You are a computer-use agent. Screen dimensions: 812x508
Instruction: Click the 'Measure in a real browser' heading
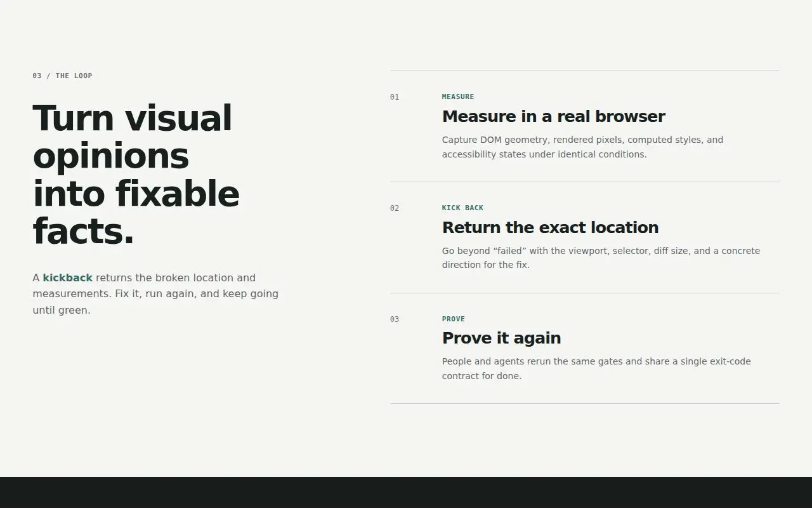pos(553,117)
